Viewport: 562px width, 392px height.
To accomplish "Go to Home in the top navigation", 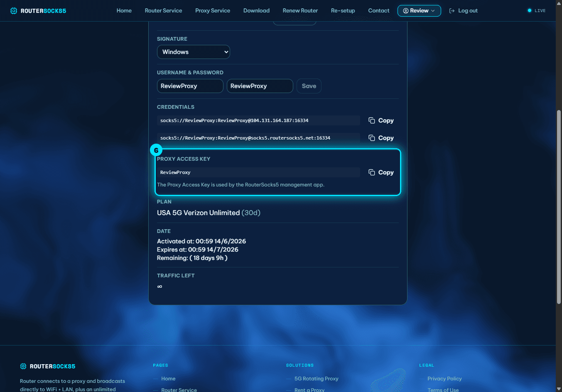I will tap(124, 11).
